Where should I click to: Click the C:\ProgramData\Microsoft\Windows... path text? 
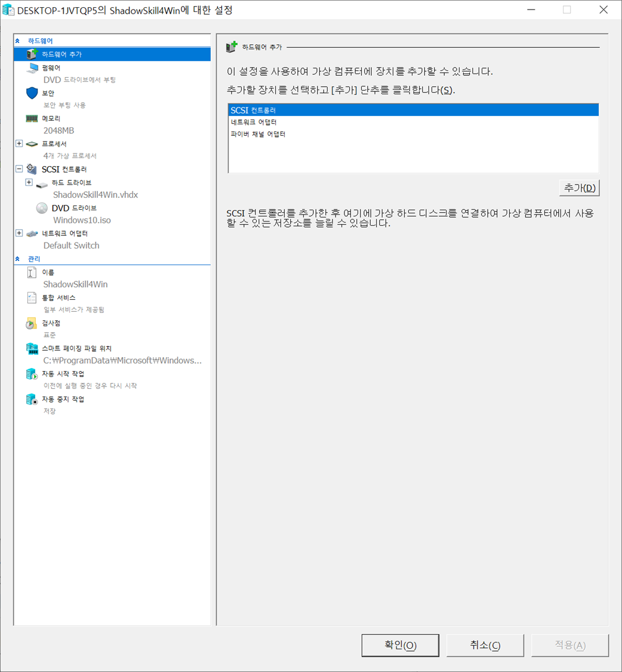click(122, 360)
